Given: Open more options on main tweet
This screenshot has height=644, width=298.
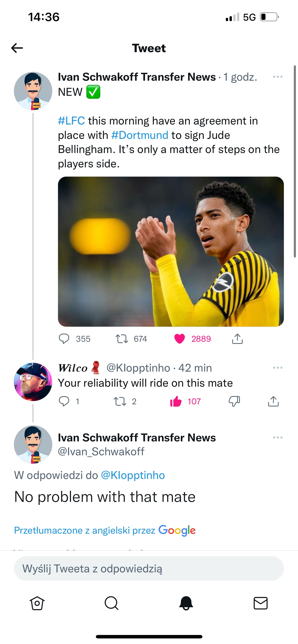Looking at the screenshot, I should pos(278,77).
